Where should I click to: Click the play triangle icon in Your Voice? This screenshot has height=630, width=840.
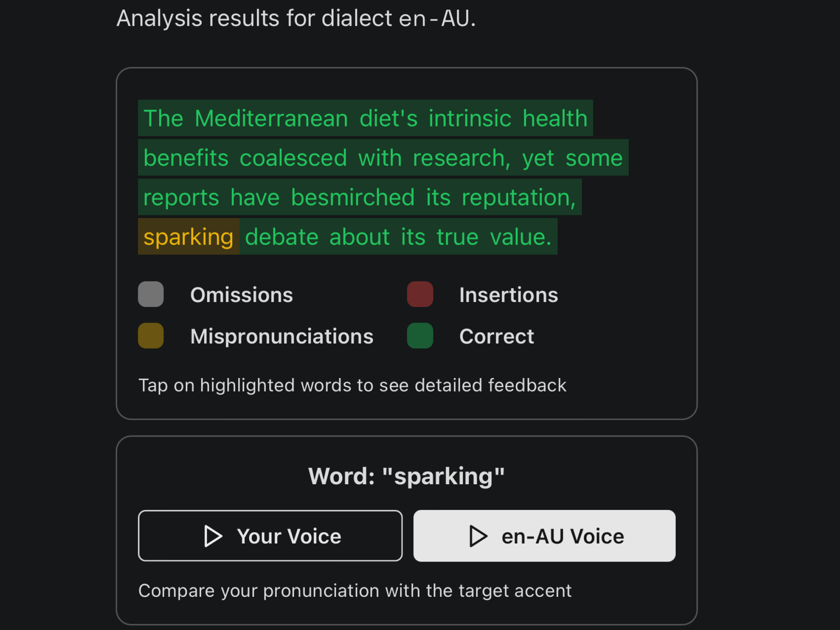(213, 536)
